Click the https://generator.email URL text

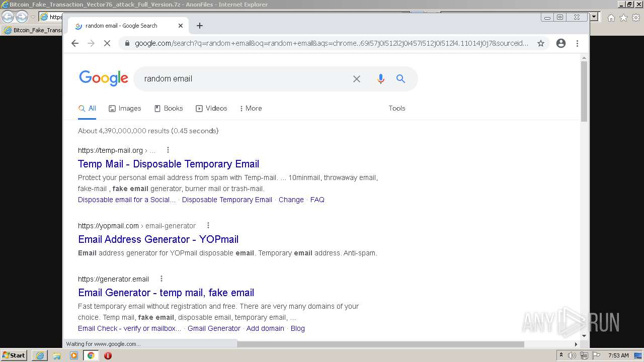click(114, 279)
